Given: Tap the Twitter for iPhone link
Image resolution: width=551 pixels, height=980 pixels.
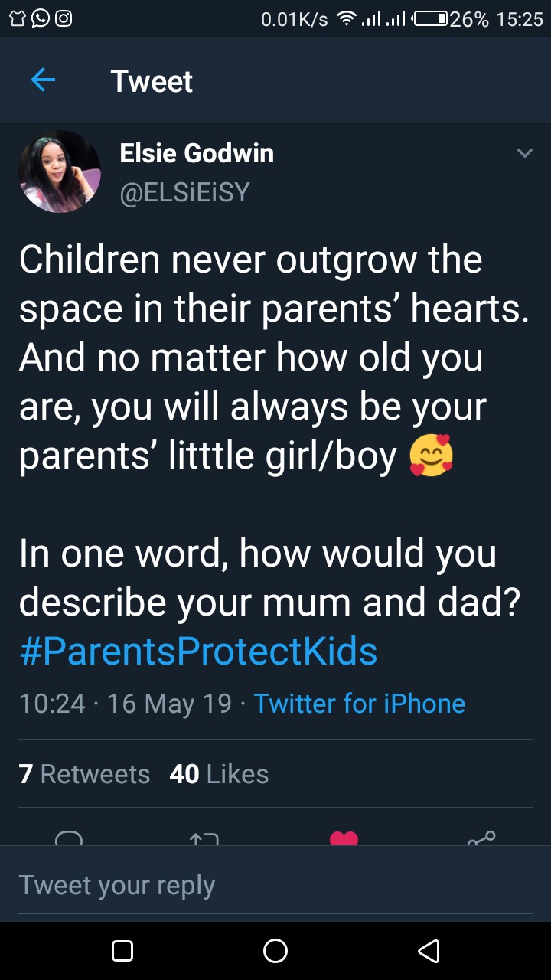Looking at the screenshot, I should click(x=359, y=703).
